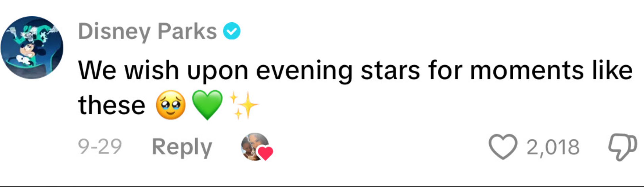The height and width of the screenshot is (187, 644).
Task: Click the blue verified checkmark badge
Action: [232, 31]
